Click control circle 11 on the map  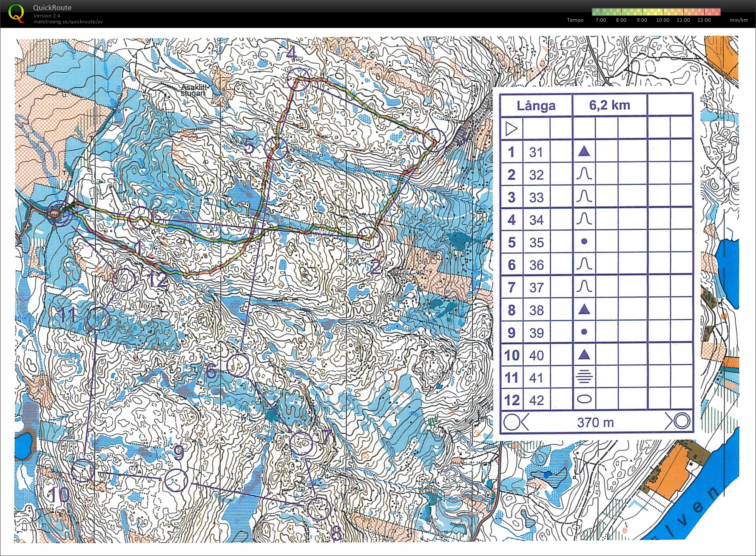(99, 319)
